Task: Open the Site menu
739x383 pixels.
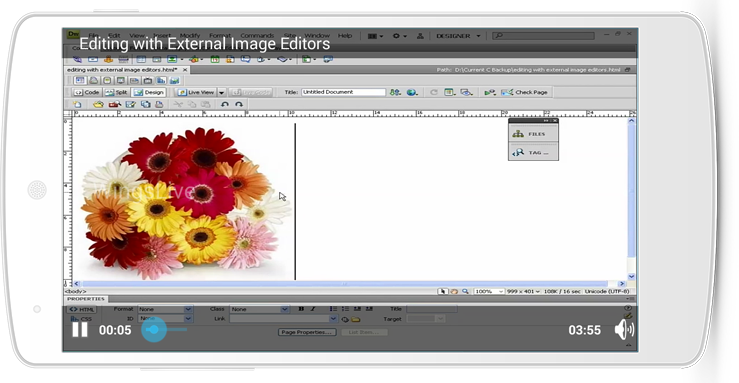Action: (x=290, y=36)
